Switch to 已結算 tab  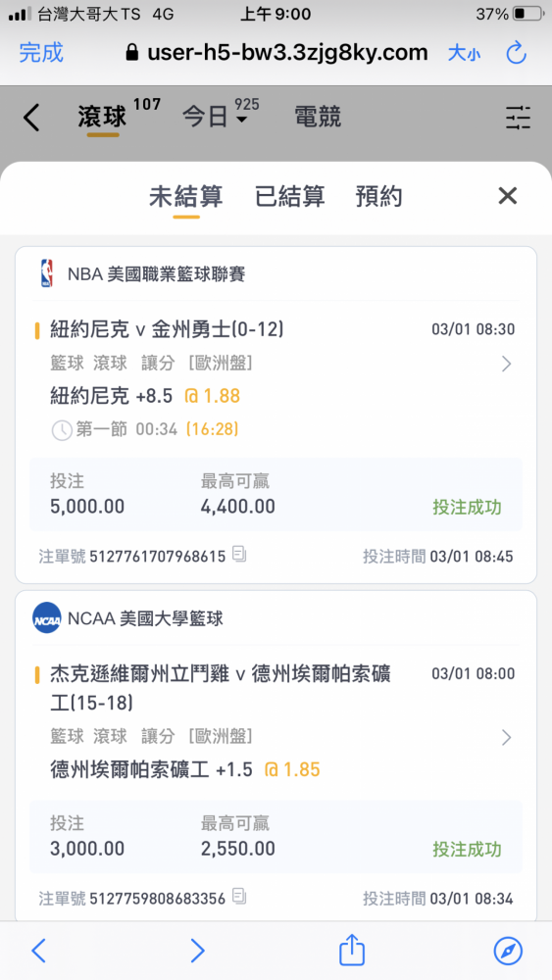coord(289,196)
